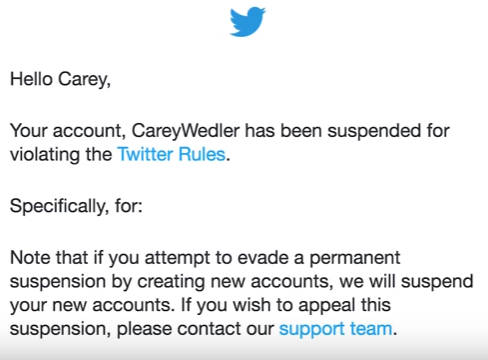Click the word 'Rules' in blue link
The image size is (488, 360).
[202, 154]
